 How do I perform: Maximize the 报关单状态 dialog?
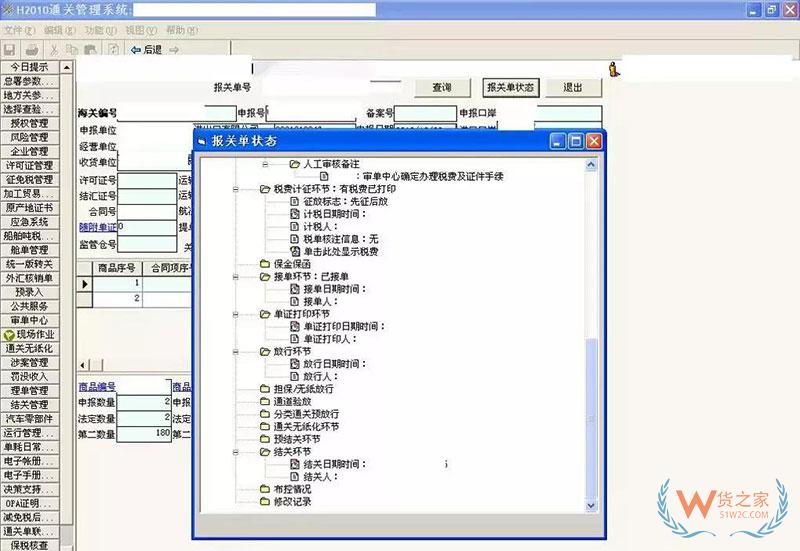click(576, 141)
